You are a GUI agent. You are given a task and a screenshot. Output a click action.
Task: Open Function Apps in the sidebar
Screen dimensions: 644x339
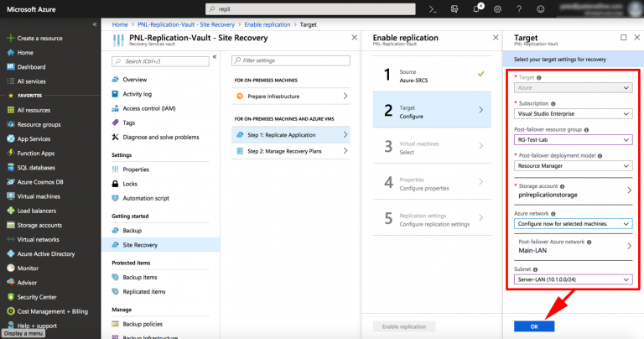36,154
